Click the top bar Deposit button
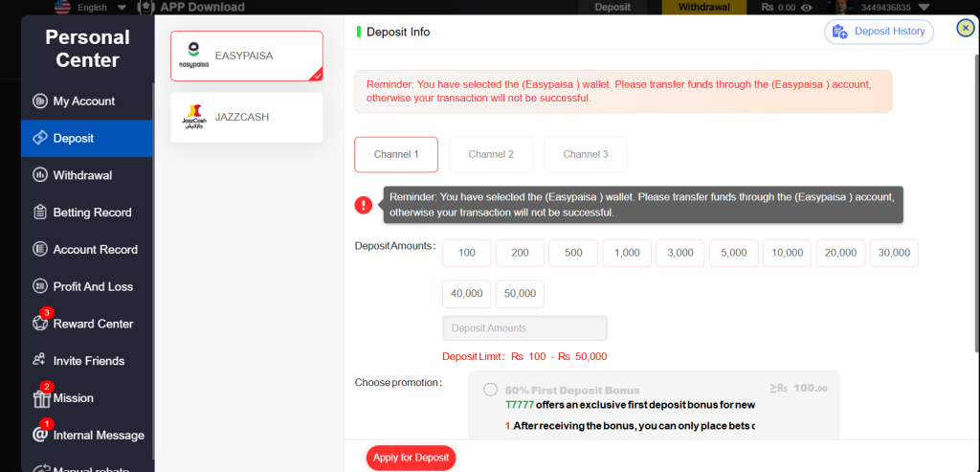The height and width of the screenshot is (472, 980). pyautogui.click(x=612, y=8)
